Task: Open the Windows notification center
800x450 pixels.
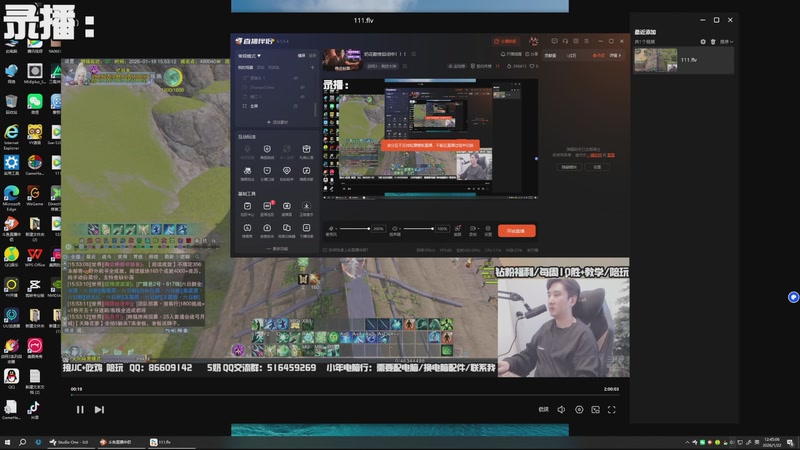Action: (x=790, y=442)
